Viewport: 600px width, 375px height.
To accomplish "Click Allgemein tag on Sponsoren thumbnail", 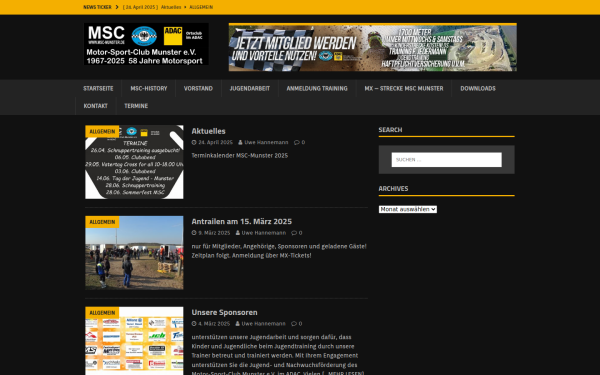I will point(102,313).
